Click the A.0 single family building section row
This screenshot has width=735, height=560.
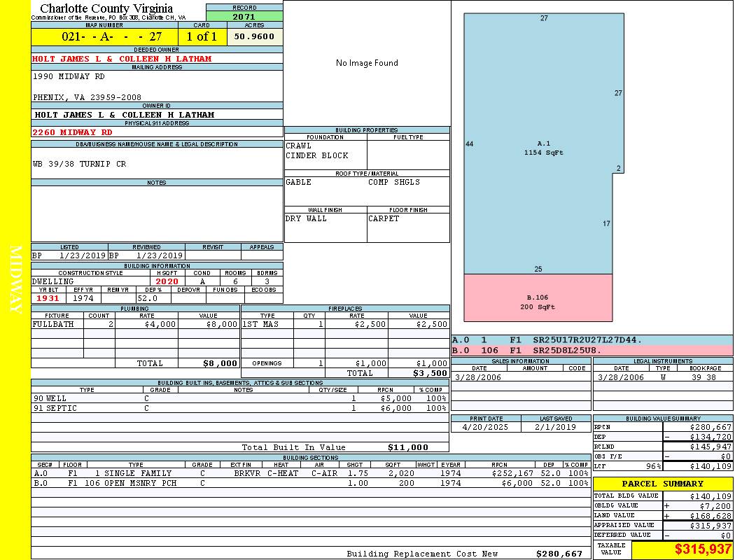pyautogui.click(x=310, y=473)
